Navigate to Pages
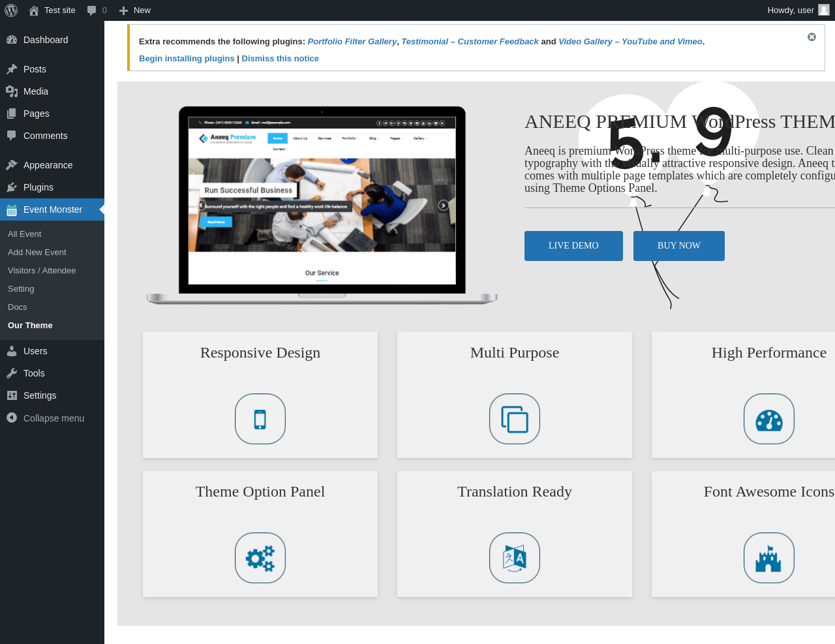Image resolution: width=835 pixels, height=644 pixels. pos(52,114)
